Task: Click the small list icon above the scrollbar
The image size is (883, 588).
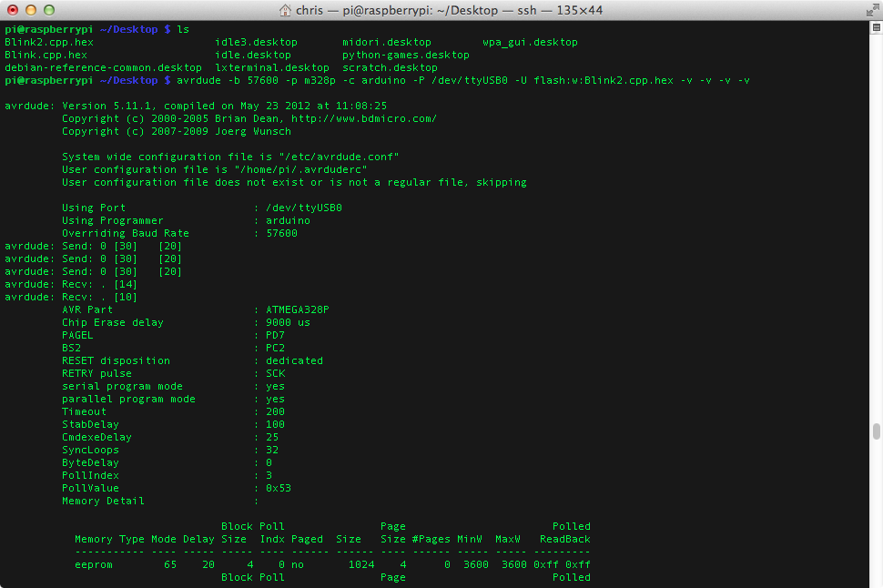Action: [876, 25]
